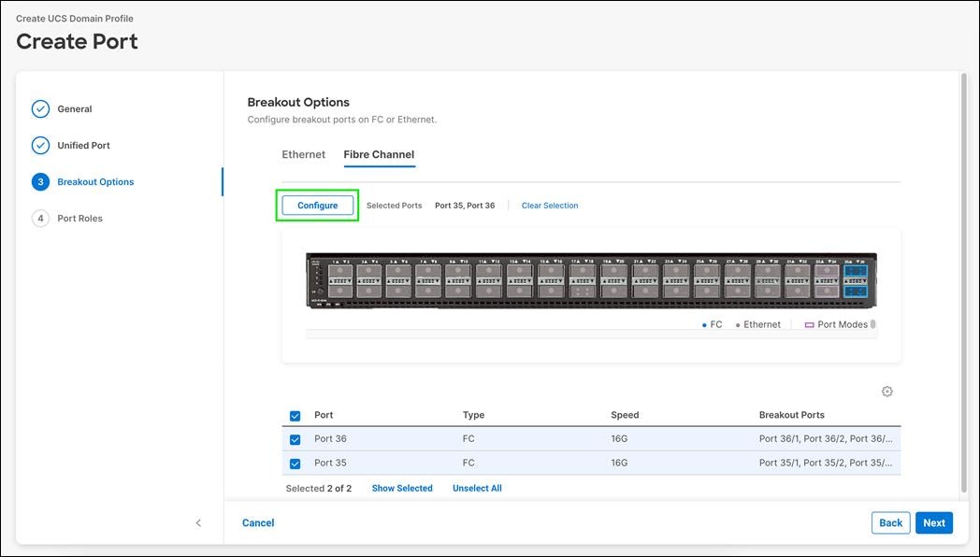Click the Show Selected filter link
980x557 pixels.
tap(402, 488)
